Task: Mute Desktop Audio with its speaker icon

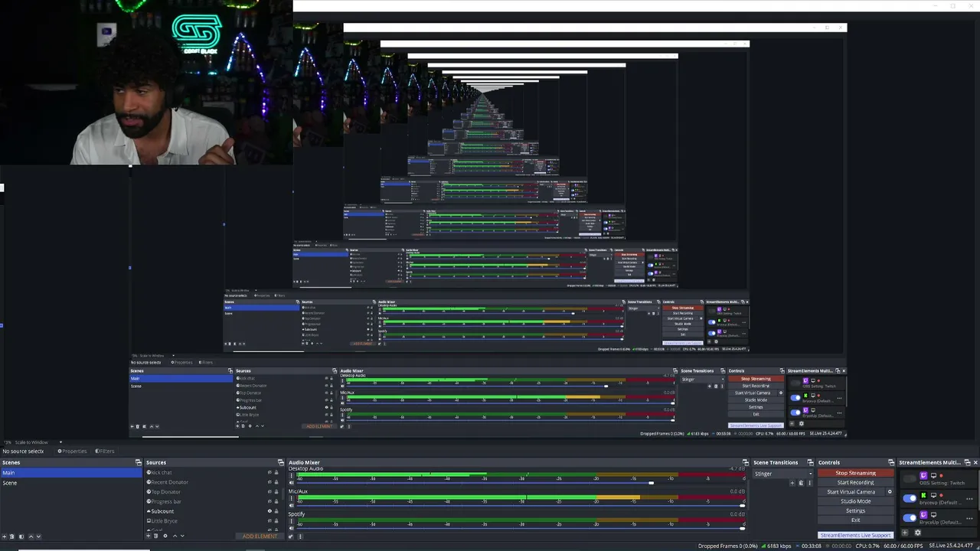Action: [x=291, y=483]
